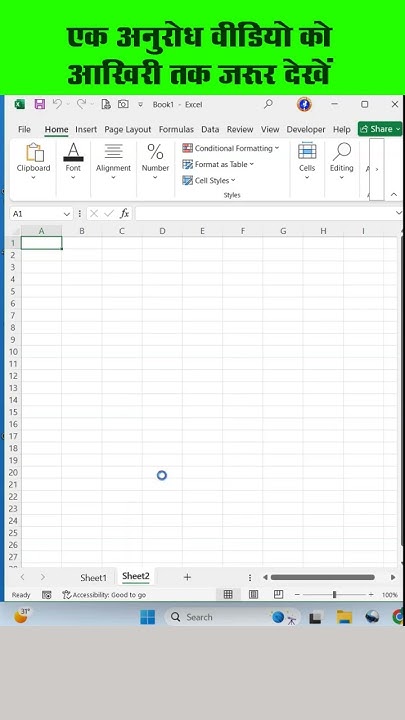Switch to the Insert tab
405x720 pixels.
[x=86, y=129]
